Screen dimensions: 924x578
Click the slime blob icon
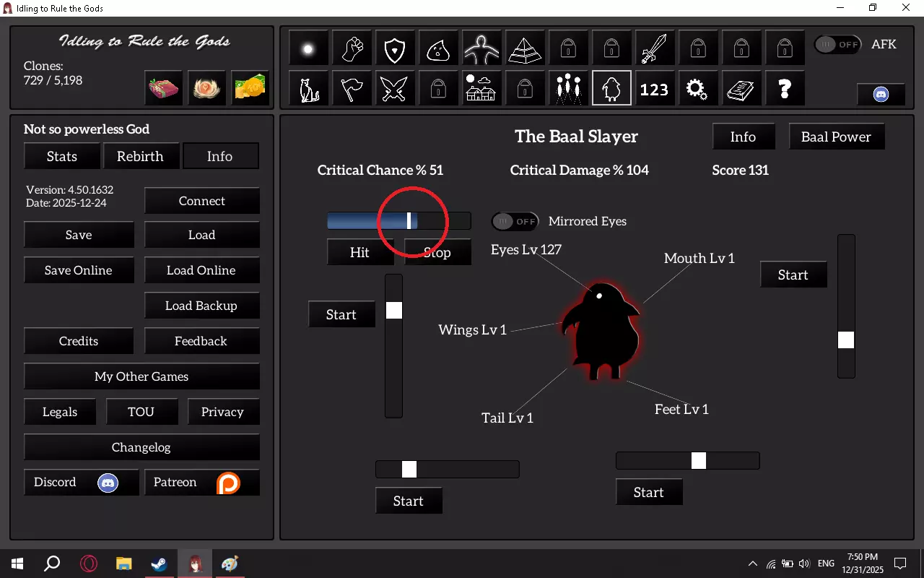pyautogui.click(x=438, y=49)
